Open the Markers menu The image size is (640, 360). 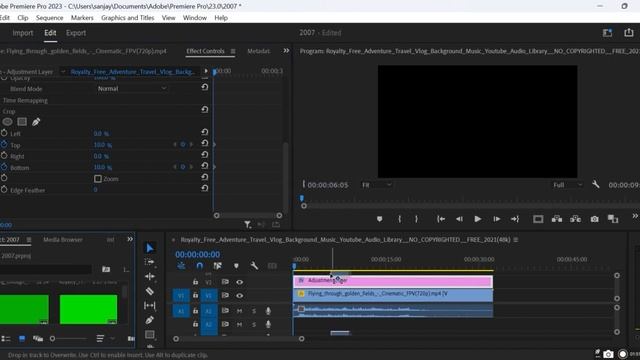click(82, 18)
